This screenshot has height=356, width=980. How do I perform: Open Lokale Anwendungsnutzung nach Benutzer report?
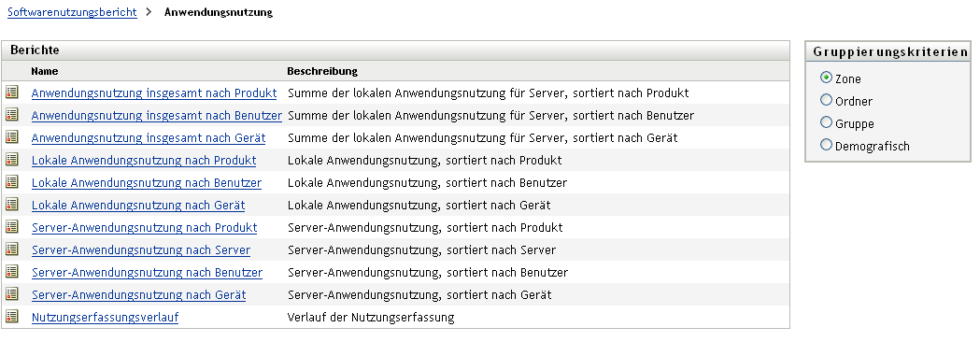point(147,183)
